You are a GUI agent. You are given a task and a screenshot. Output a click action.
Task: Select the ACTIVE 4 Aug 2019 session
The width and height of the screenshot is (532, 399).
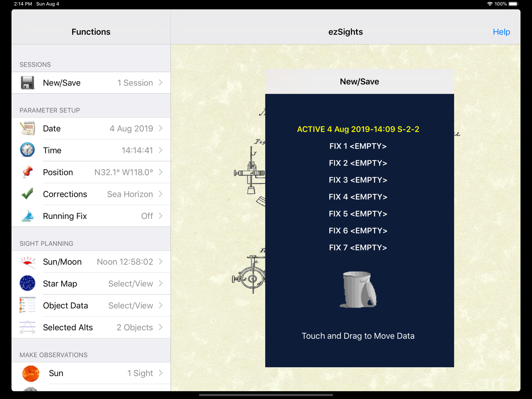358,129
